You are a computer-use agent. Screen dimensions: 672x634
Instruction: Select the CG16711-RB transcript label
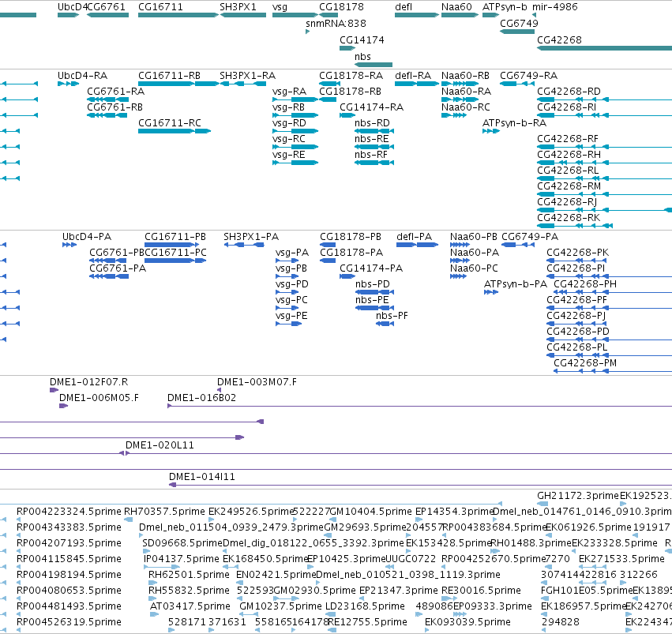[169, 76]
